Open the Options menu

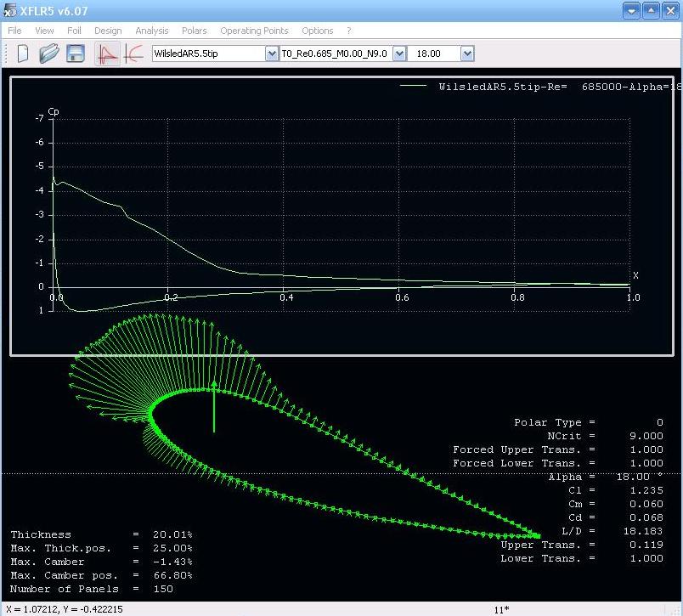[318, 31]
